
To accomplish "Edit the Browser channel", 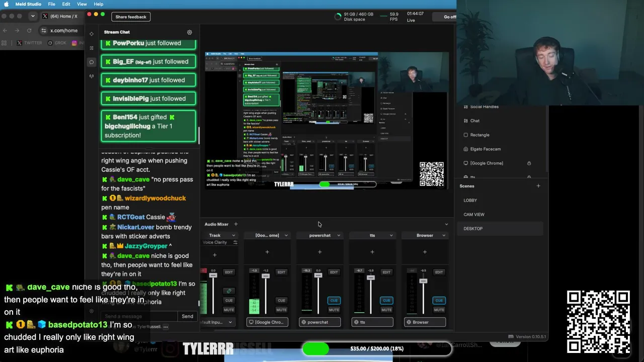I will point(439,273).
